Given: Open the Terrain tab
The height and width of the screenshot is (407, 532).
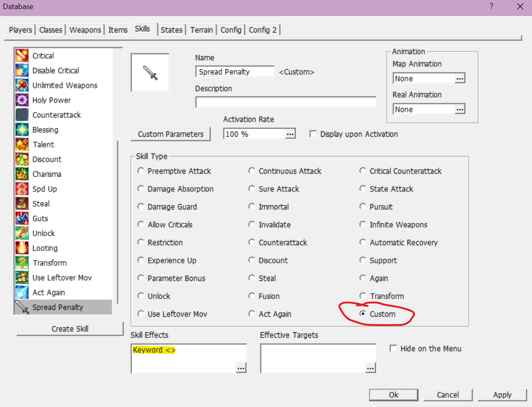Looking at the screenshot, I should (x=201, y=30).
